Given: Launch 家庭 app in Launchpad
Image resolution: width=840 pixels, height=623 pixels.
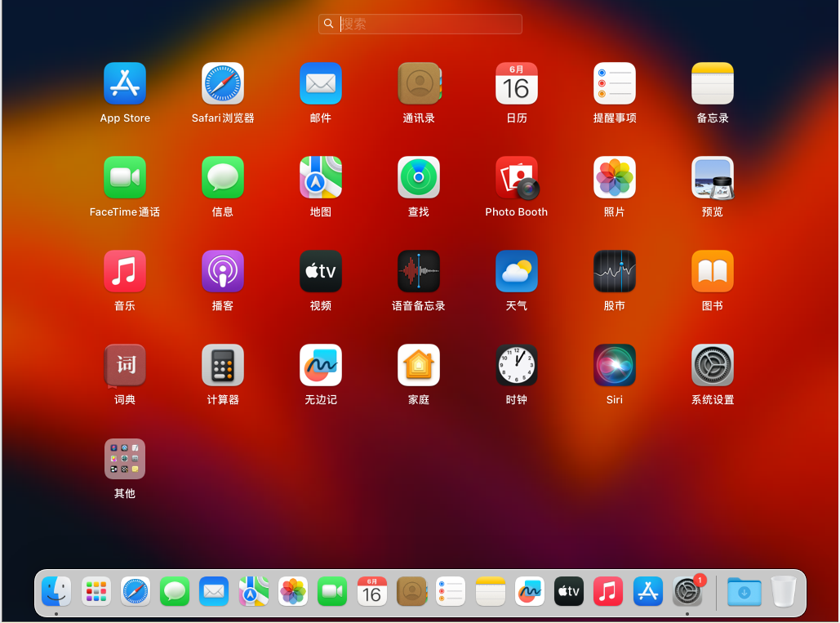Looking at the screenshot, I should point(419,365).
